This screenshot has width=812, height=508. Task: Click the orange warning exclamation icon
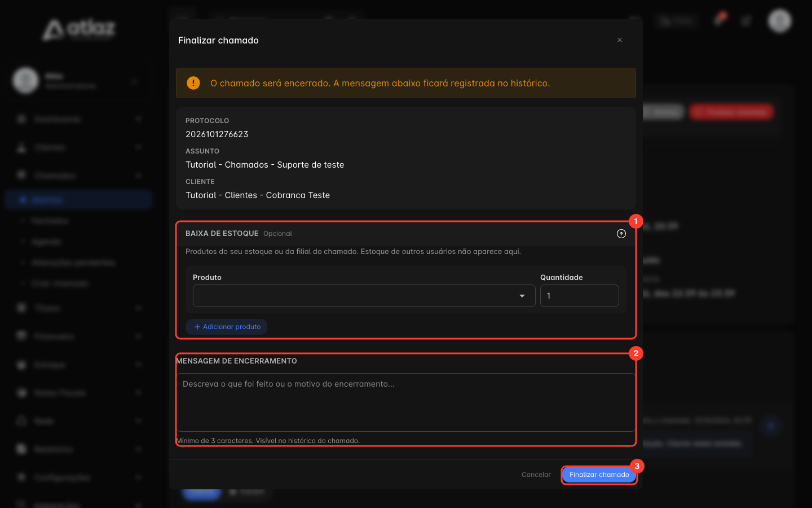point(193,83)
